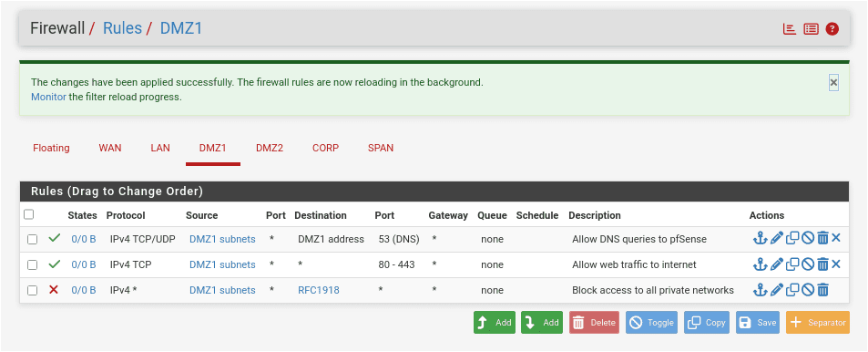
Task: Switch to the SPAN tab
Action: coord(381,148)
